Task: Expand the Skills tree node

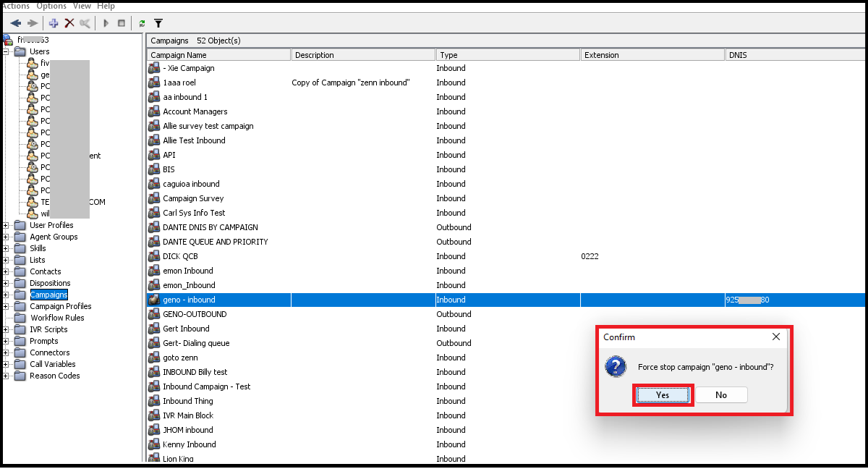Action: click(x=6, y=248)
